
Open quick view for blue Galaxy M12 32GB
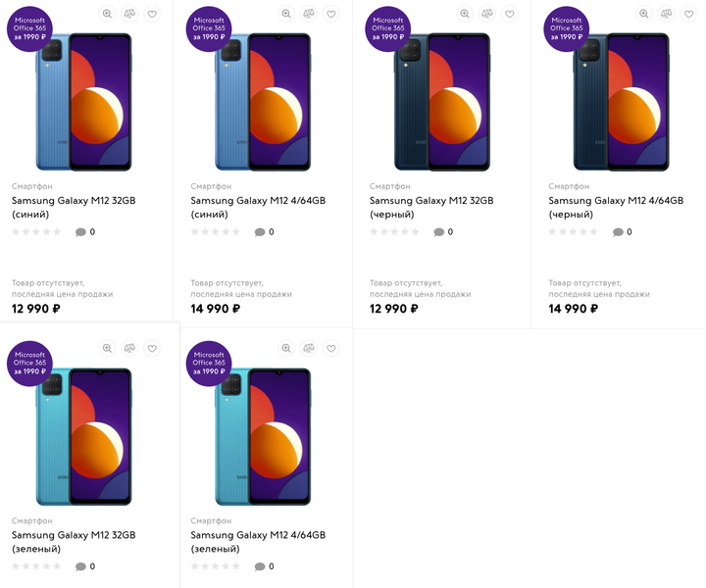107,14
